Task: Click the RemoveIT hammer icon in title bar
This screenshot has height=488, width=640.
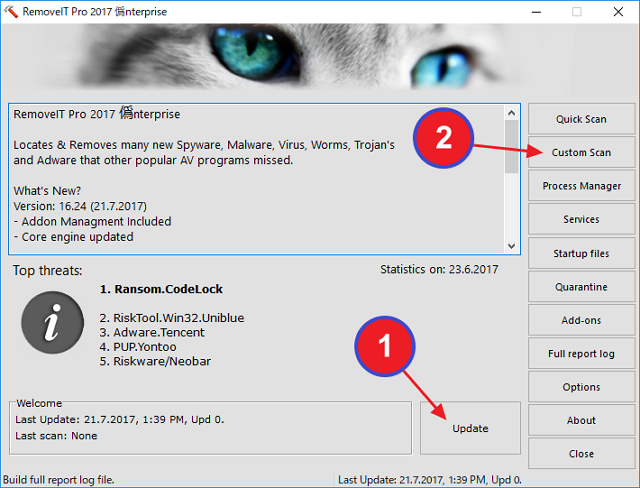Action: 13,12
